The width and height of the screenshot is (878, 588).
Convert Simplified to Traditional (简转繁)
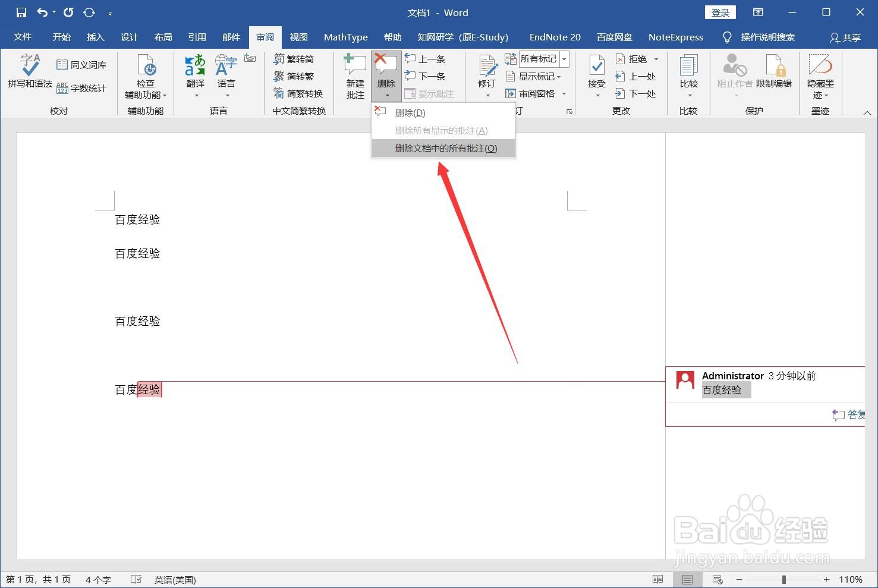[x=294, y=76]
